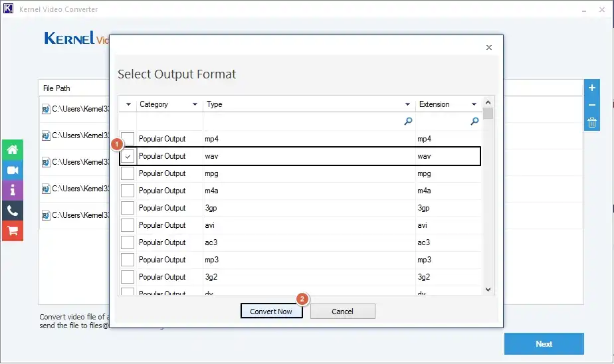Check the 3g2 format checkbox
The height and width of the screenshot is (364, 614).
point(128,277)
